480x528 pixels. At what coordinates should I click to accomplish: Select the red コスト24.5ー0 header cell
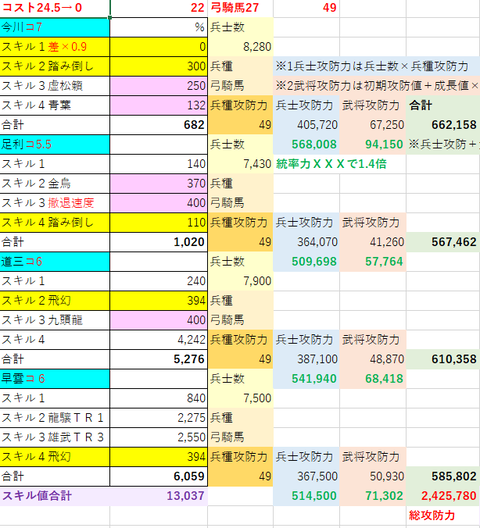(x=55, y=7)
